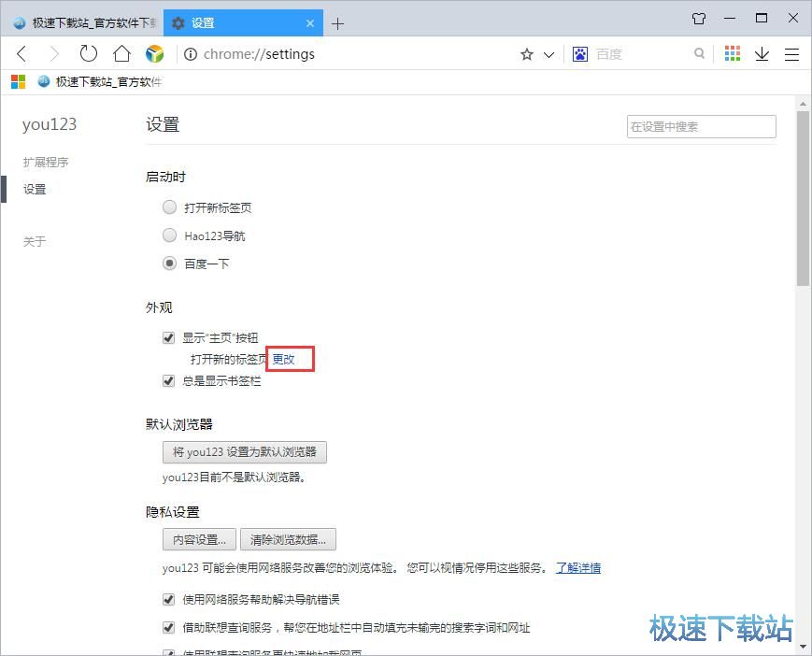Click the you123 sidebar heading
The height and width of the screenshot is (656, 812).
click(50, 124)
